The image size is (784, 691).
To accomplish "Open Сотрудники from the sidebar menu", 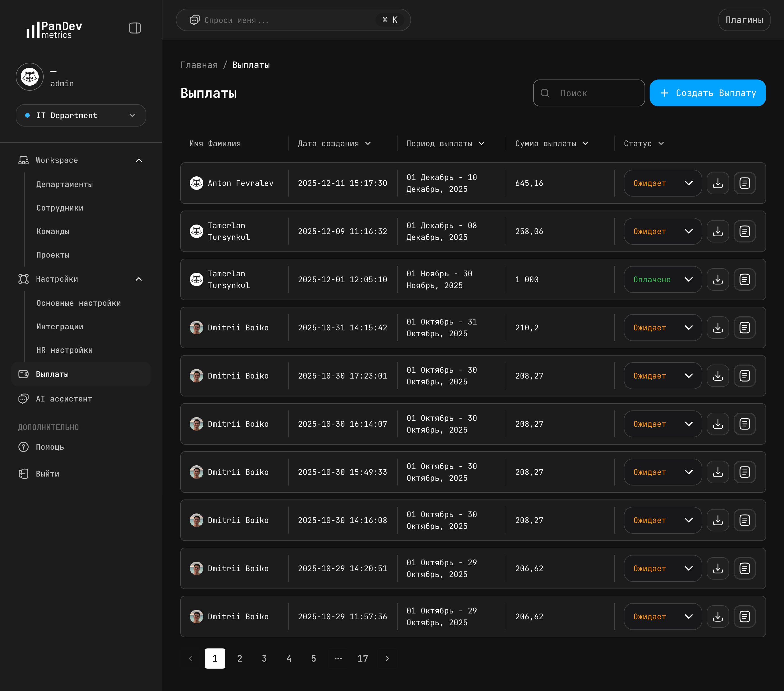I will (60, 208).
